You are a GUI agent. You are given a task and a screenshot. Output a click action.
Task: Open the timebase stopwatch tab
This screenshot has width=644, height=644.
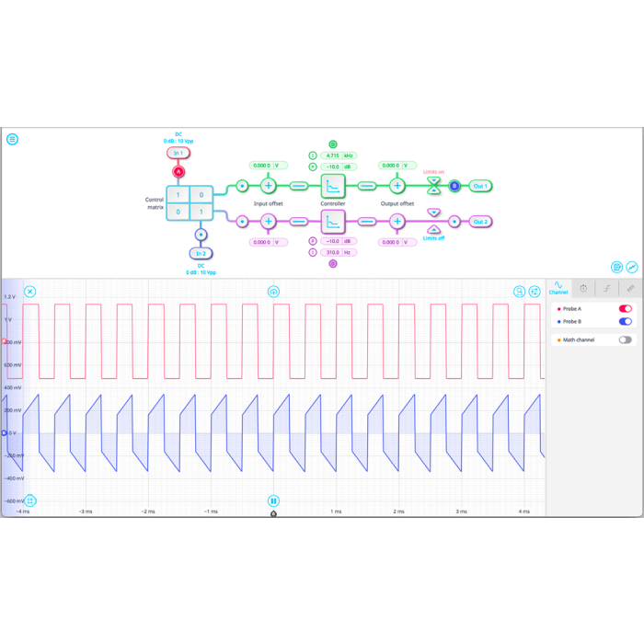[583, 288]
